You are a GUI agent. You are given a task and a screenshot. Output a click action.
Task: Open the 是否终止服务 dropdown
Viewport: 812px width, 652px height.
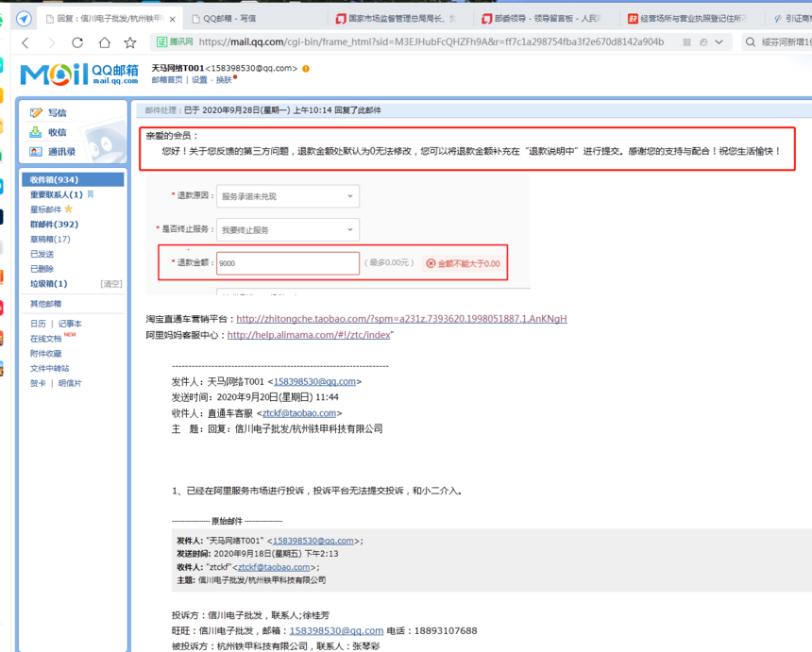pyautogui.click(x=288, y=229)
